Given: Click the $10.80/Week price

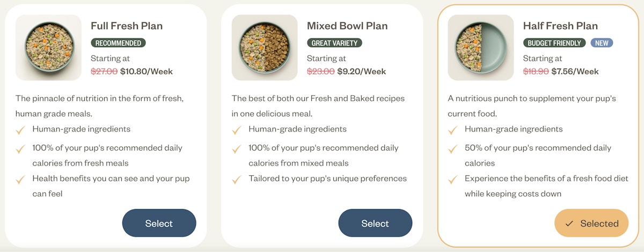Looking at the screenshot, I should click(147, 71).
